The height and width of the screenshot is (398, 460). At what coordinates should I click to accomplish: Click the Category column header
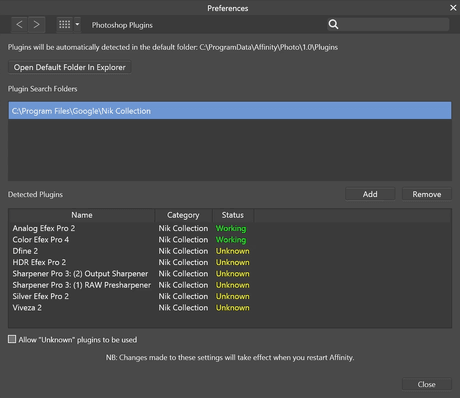coord(183,215)
